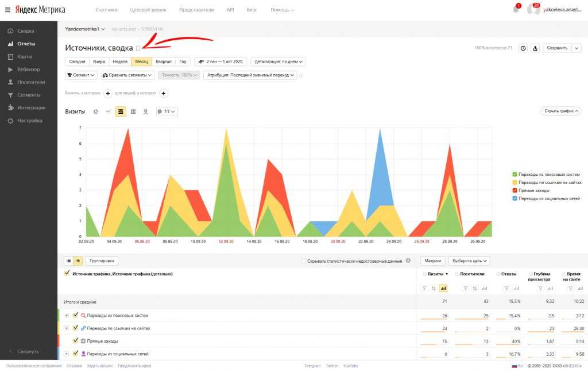Toggle Прямые заходы legend checkbox
The width and height of the screenshot is (588, 372).
[515, 190]
